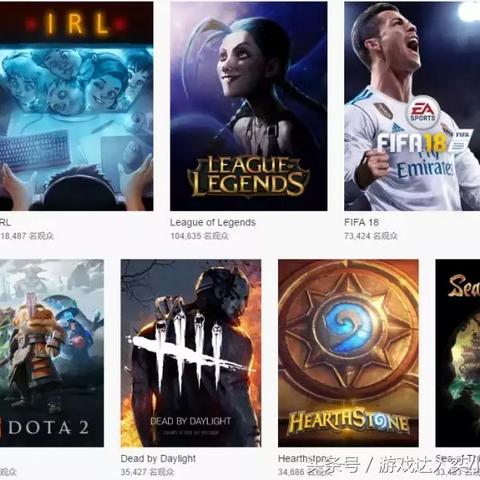The width and height of the screenshot is (480, 480).
Task: Click the 73,424 viewers count under FIFA 18
Action: click(371, 236)
